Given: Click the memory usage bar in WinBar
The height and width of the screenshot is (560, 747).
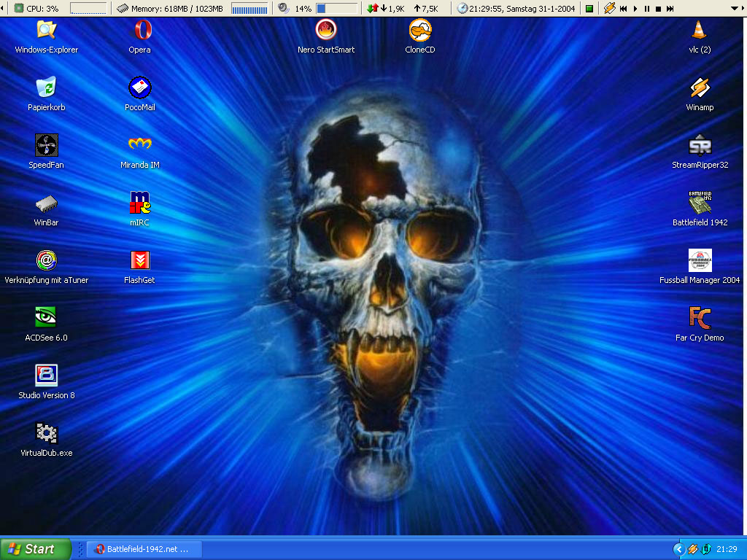Looking at the screenshot, I should 249,8.
